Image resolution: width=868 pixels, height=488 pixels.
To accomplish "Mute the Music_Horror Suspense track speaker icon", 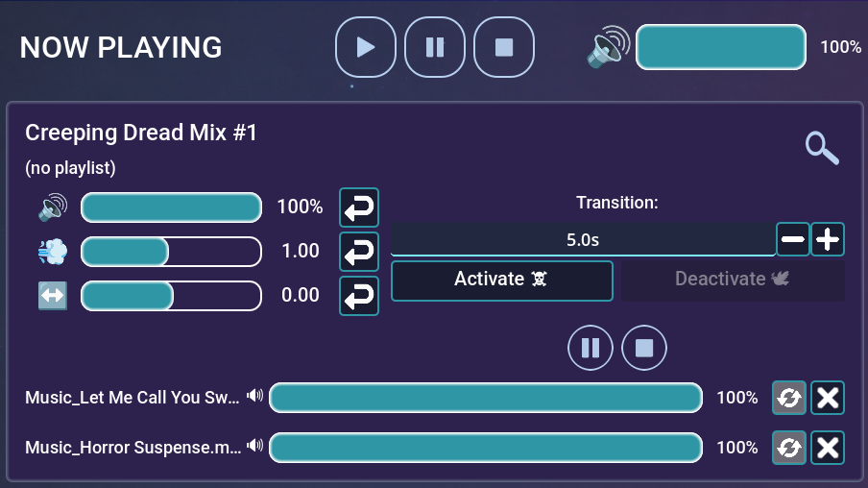I will tap(254, 446).
